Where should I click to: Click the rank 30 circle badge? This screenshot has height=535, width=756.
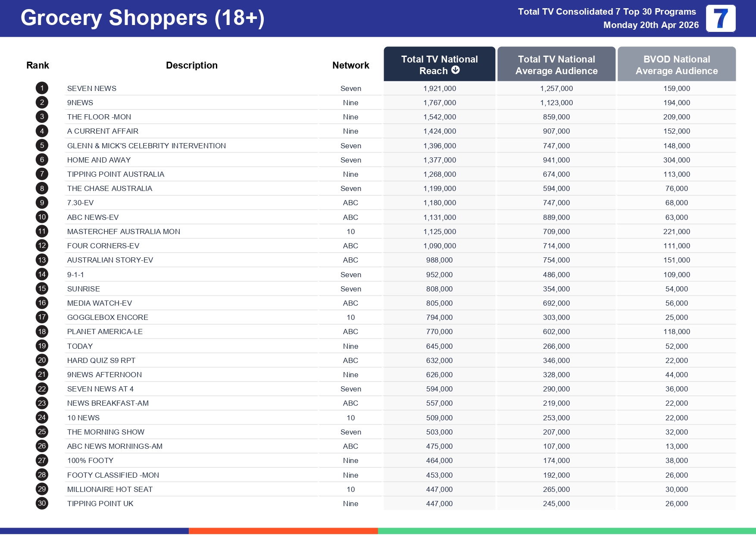pyautogui.click(x=42, y=504)
